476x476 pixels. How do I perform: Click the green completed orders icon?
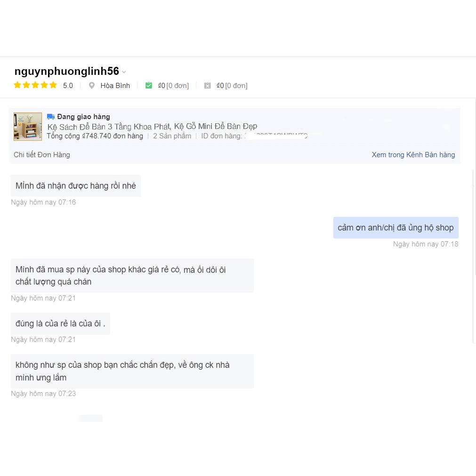(149, 86)
